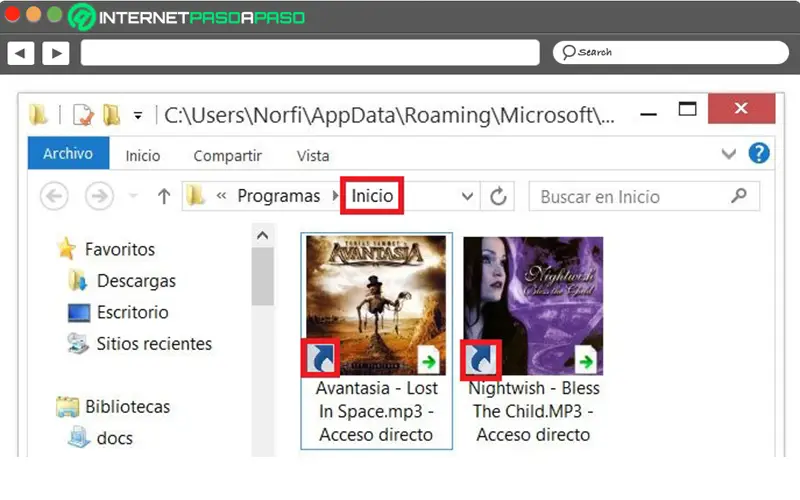
Task: Switch to the Inicio ribbon tab
Action: point(143,156)
